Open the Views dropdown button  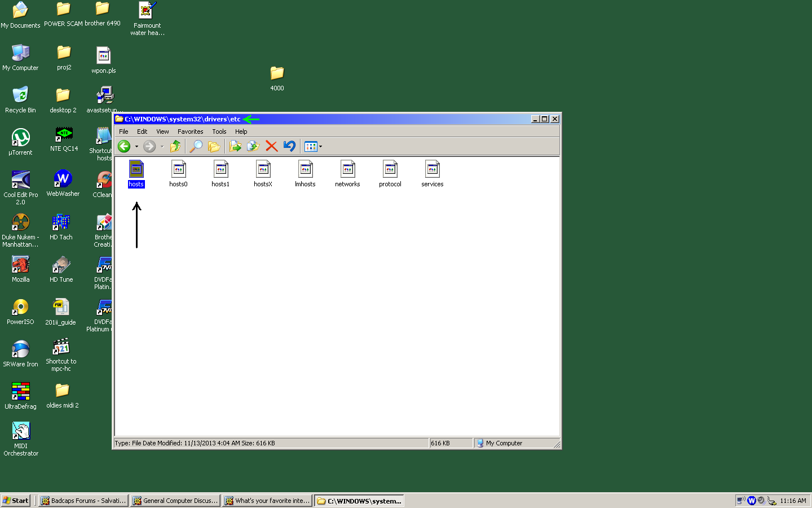[313, 147]
